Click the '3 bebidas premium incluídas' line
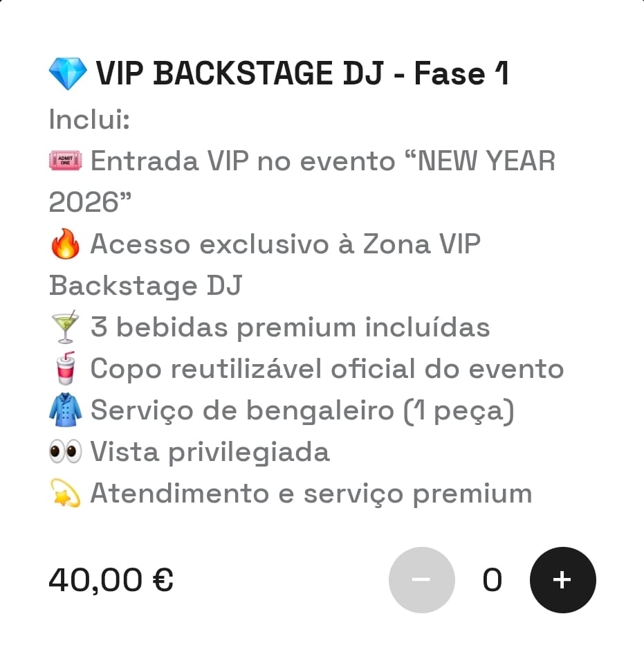The image size is (644, 659). coord(290,327)
